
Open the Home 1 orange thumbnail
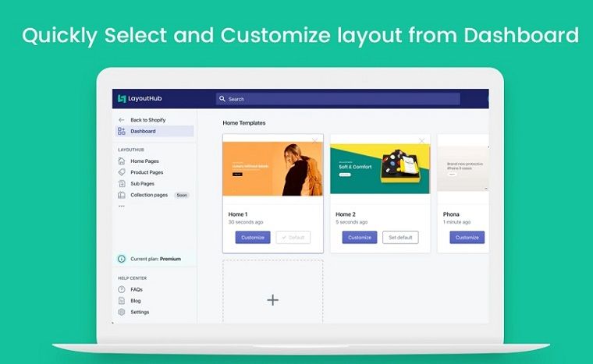pos(272,168)
